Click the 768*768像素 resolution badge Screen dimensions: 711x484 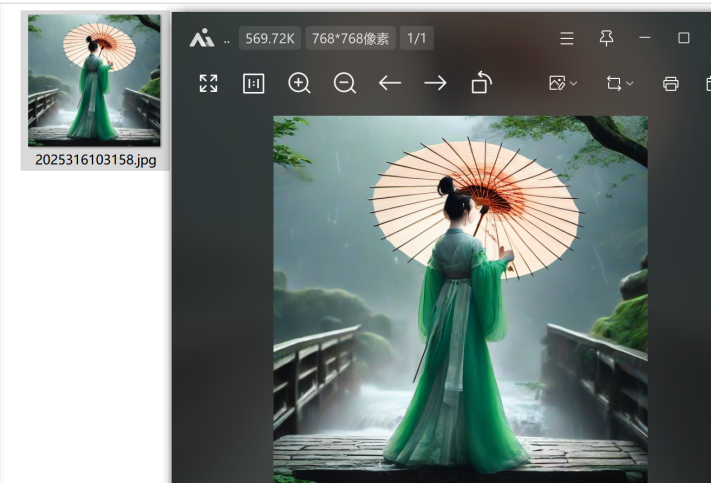click(351, 38)
